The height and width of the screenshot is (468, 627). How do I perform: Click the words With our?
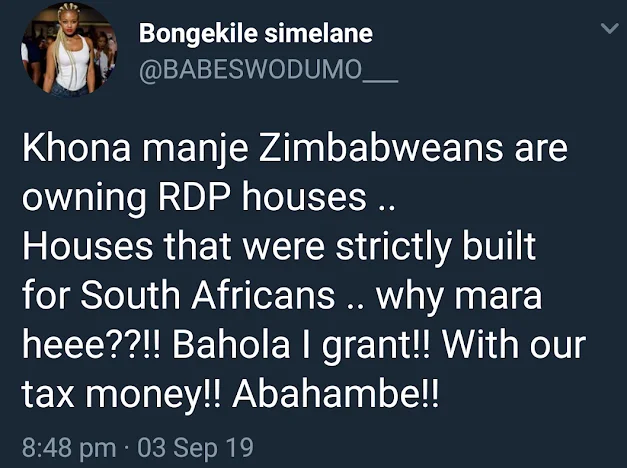[x=514, y=345]
